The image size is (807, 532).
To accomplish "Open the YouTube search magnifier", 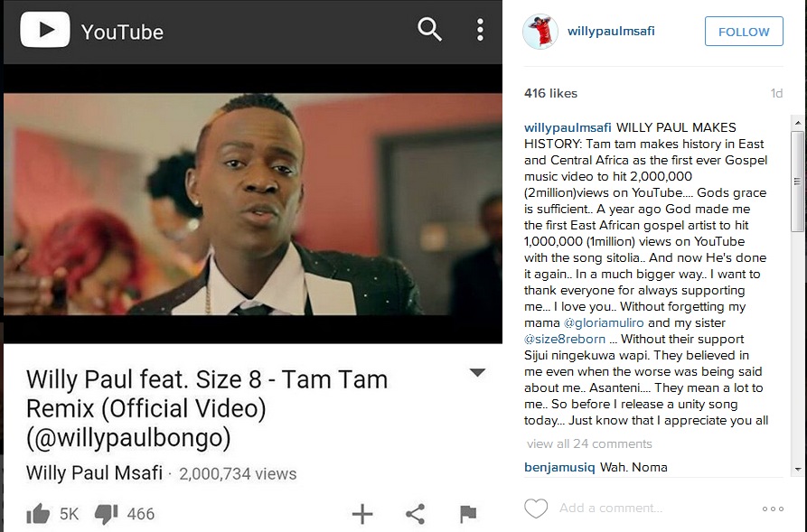I will point(429,29).
